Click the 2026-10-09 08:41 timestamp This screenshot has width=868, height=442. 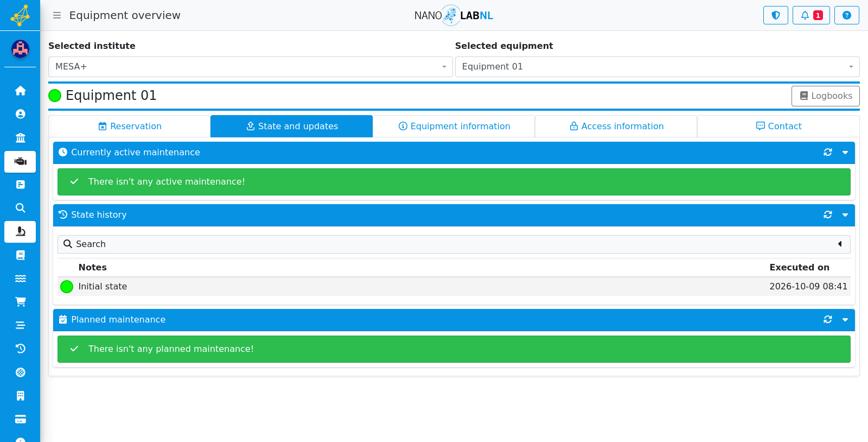coord(808,287)
